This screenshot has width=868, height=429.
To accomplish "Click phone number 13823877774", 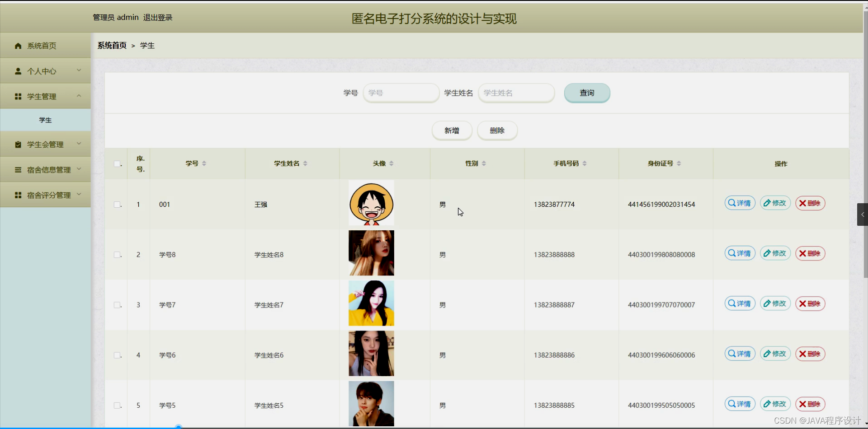I will (554, 205).
